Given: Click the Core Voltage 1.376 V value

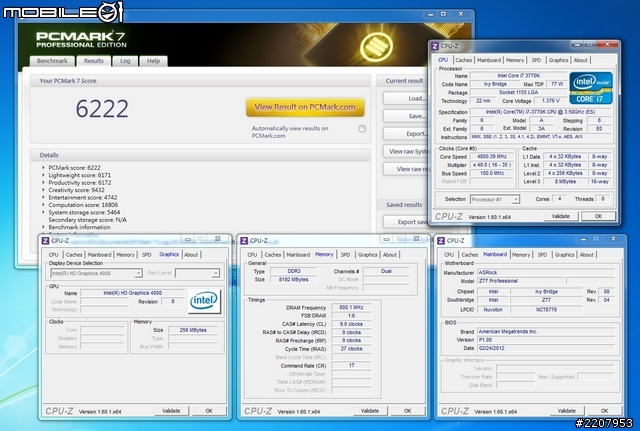Looking at the screenshot, I should 551,101.
